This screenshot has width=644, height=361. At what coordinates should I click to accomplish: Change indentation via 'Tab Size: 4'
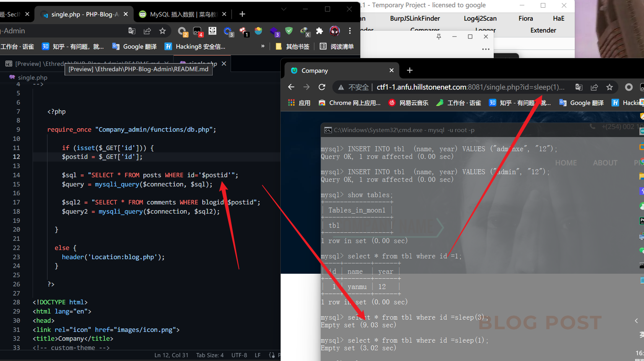click(x=210, y=355)
